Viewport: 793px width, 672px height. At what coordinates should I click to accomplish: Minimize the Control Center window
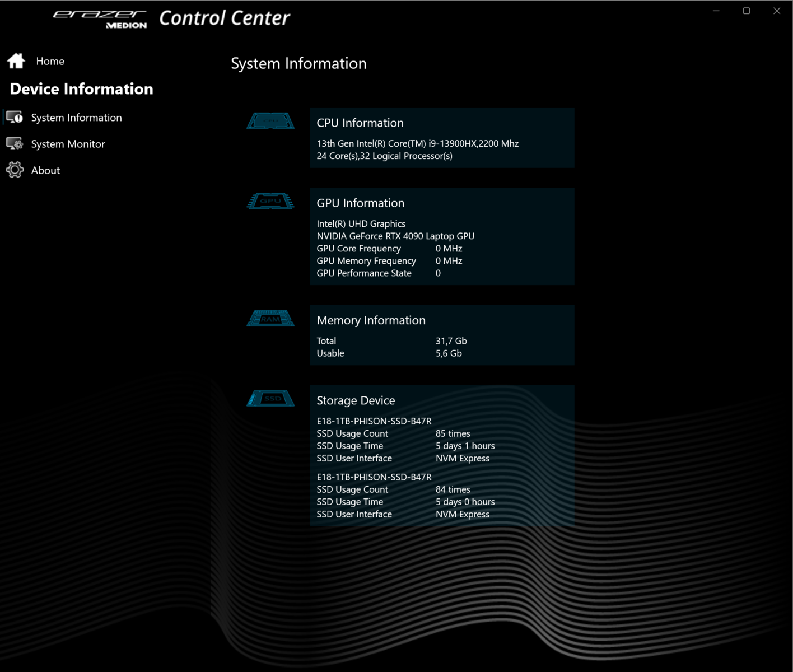pyautogui.click(x=716, y=11)
